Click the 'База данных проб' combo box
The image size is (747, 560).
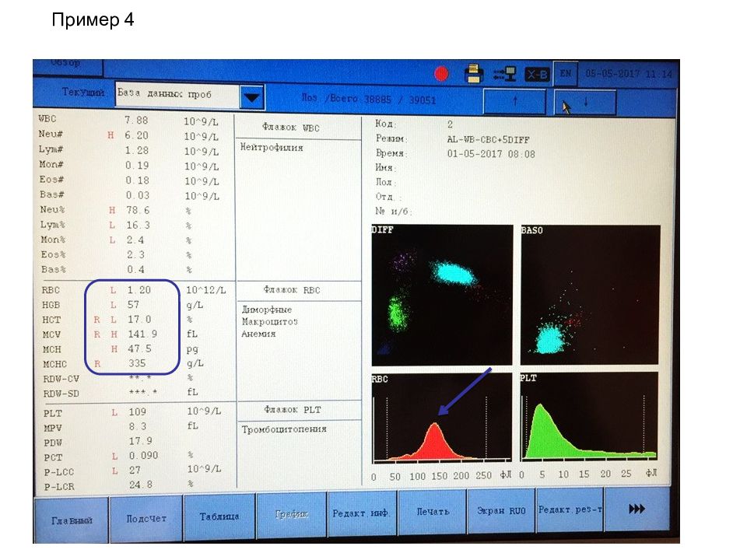(190, 96)
